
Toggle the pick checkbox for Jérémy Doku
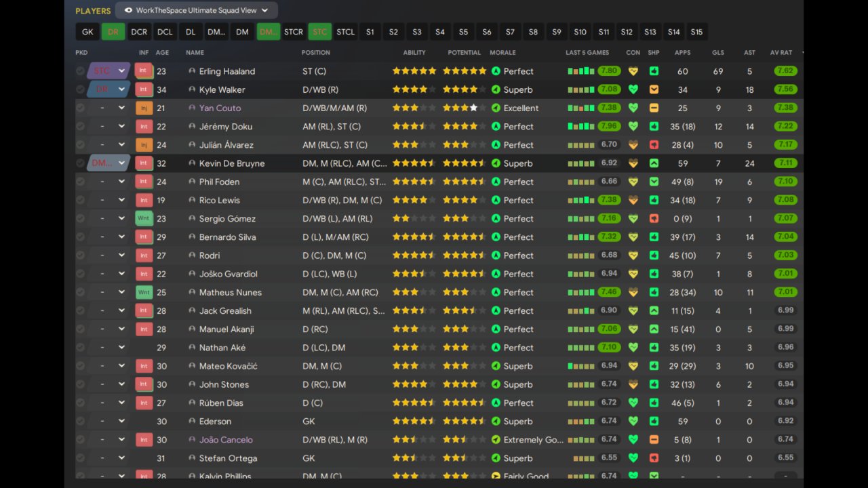80,126
